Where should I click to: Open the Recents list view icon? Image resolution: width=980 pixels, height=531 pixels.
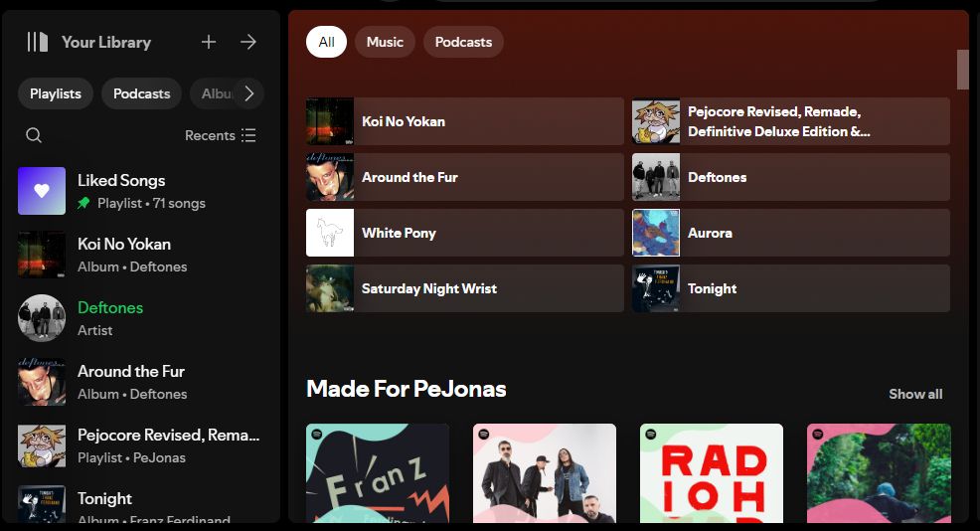(248, 135)
